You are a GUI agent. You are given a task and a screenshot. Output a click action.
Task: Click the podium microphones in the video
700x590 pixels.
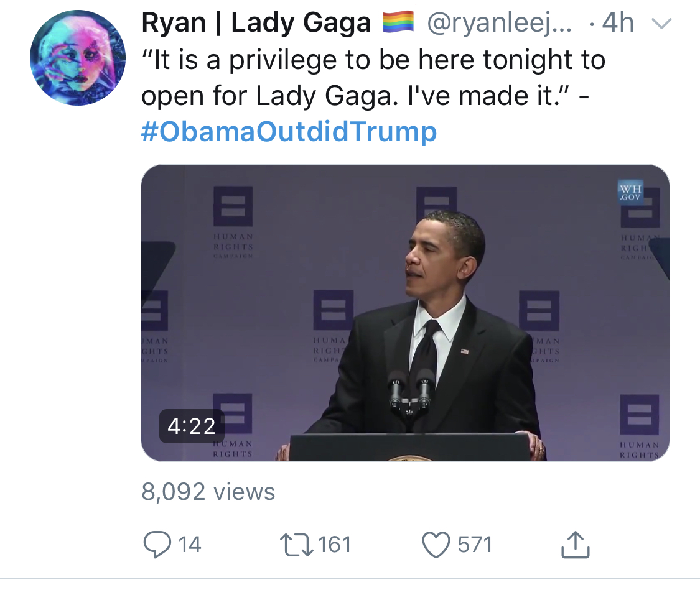[410, 392]
